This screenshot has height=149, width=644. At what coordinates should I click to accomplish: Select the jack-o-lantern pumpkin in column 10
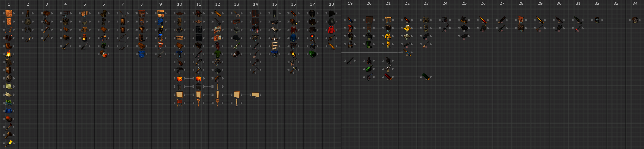pos(180,78)
